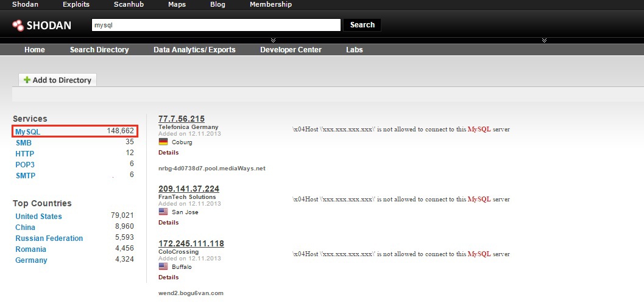The image size is (644, 303).
Task: Open the Developer Center page
Action: coord(291,50)
